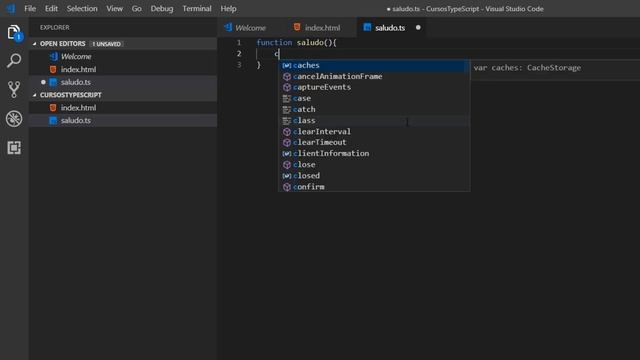
Task: Choose the case keyword suggestion
Action: (x=374, y=98)
